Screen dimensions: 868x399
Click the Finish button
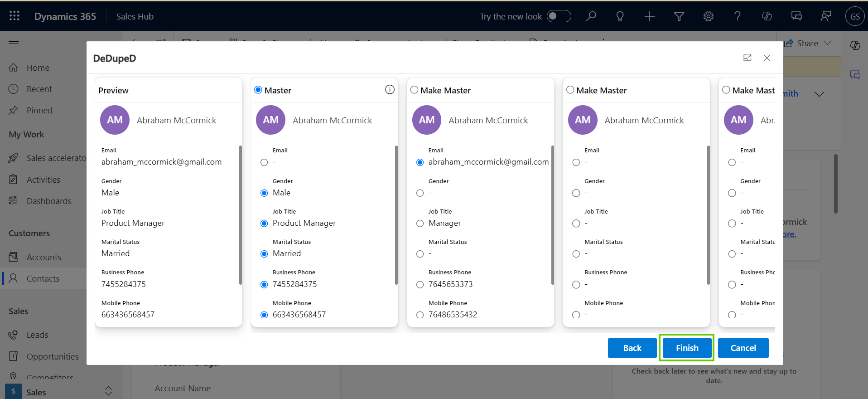(x=687, y=348)
